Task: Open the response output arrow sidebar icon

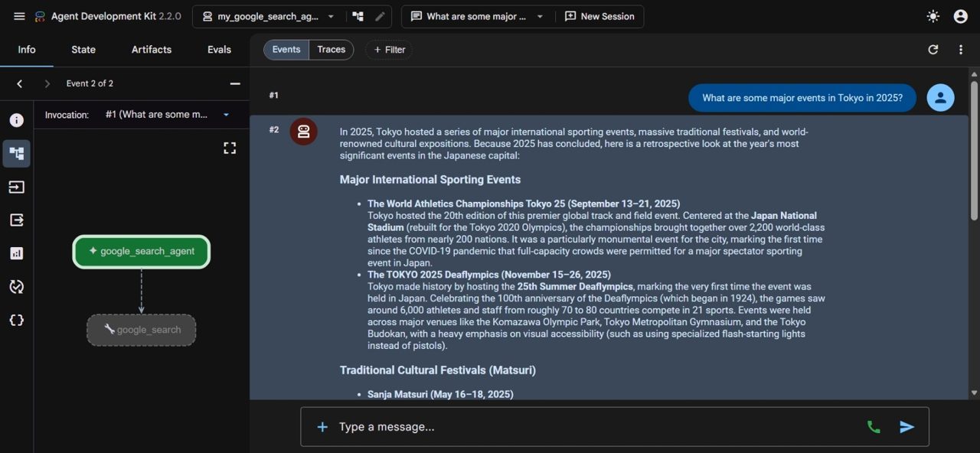Action: pyautogui.click(x=16, y=220)
